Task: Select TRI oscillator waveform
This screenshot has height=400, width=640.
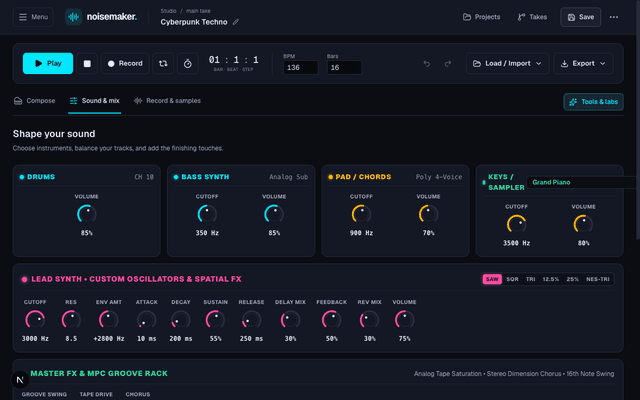Action: pyautogui.click(x=530, y=279)
